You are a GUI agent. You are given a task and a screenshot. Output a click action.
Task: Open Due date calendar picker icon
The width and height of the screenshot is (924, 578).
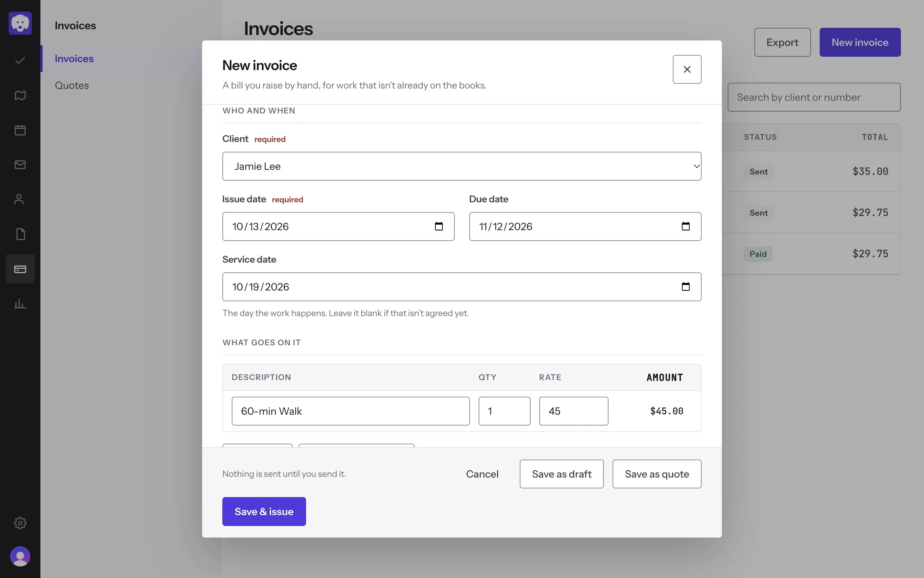tap(685, 226)
